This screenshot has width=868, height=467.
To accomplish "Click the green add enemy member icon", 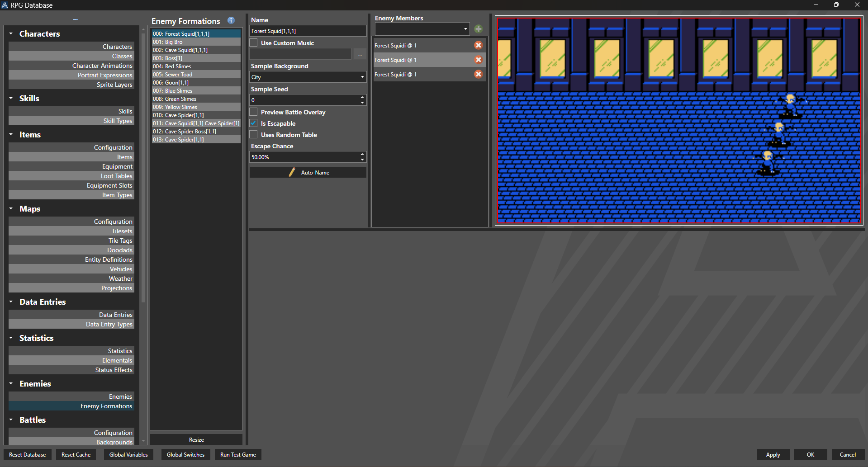I will [x=478, y=29].
